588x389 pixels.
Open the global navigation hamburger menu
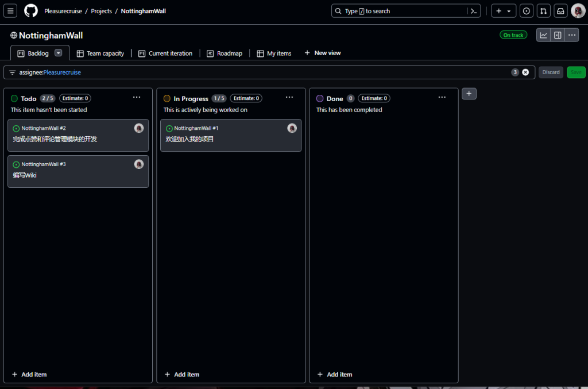pyautogui.click(x=10, y=11)
